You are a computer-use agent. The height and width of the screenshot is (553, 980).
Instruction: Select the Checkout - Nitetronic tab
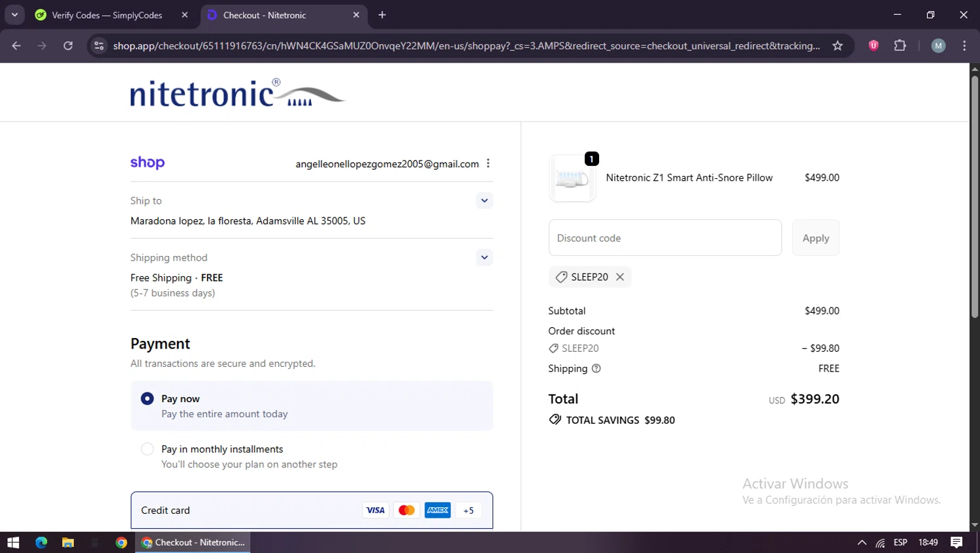click(x=283, y=15)
